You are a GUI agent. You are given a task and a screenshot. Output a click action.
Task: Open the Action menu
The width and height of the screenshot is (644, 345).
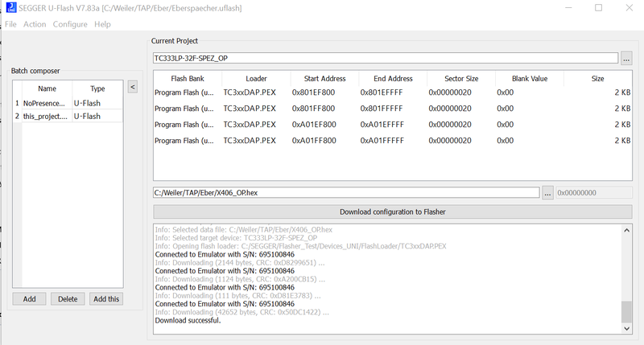(x=35, y=24)
